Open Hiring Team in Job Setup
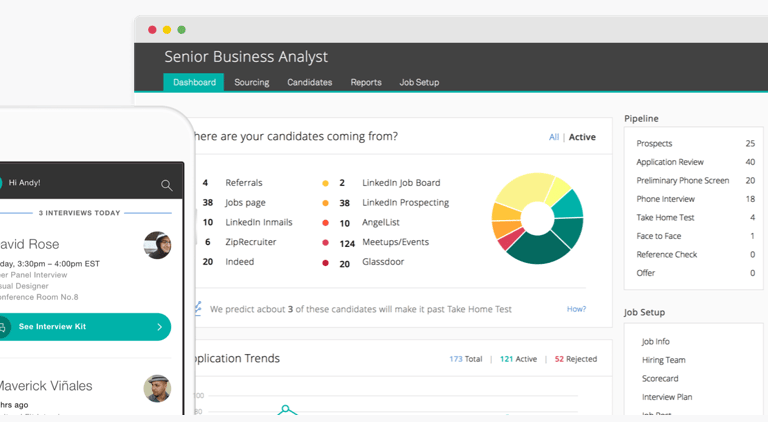 663,360
